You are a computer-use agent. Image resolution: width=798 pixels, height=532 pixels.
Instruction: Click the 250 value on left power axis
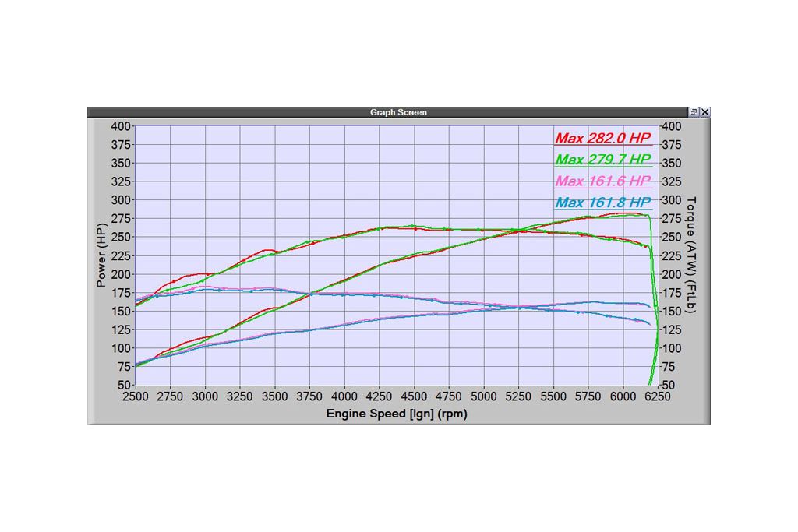(121, 237)
